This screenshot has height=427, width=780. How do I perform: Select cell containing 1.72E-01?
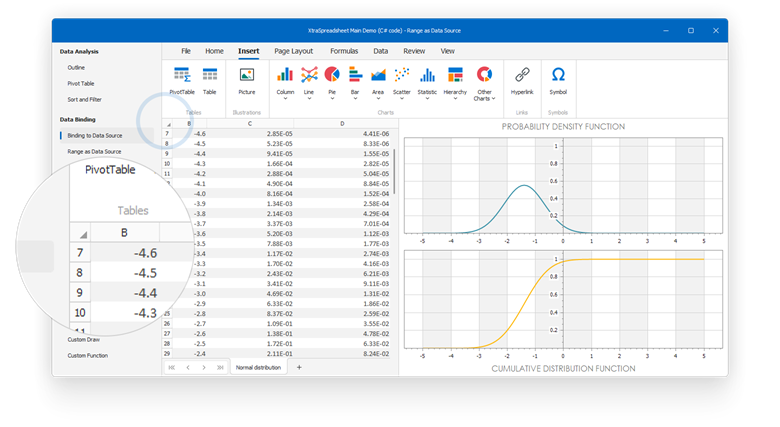[x=250, y=343]
